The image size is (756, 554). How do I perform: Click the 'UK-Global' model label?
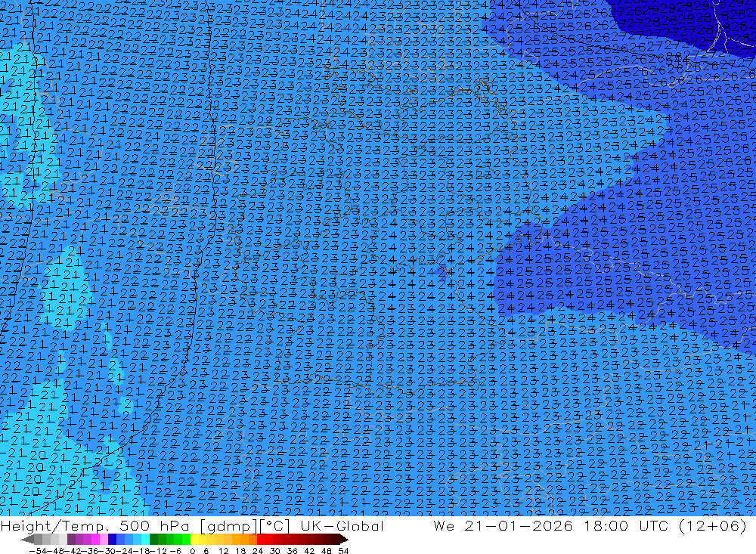click(x=342, y=525)
